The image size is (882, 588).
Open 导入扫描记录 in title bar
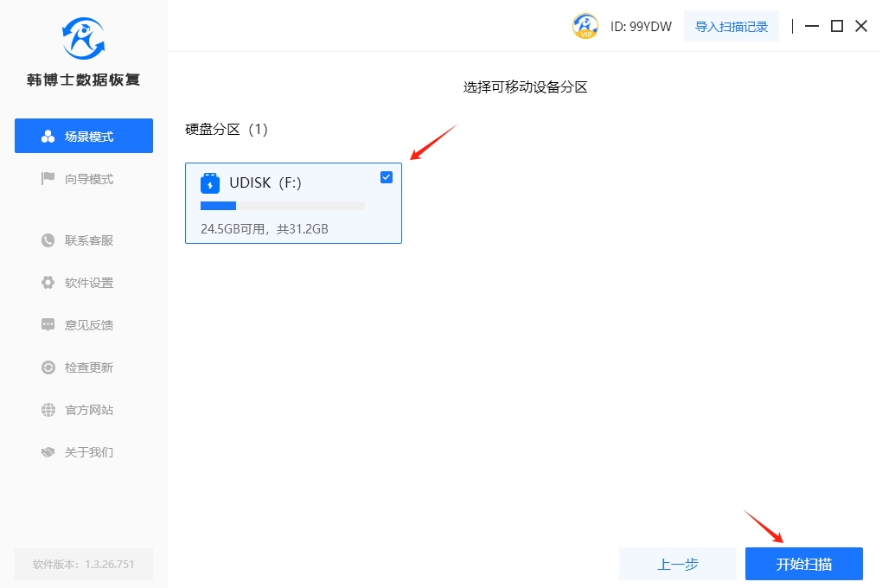[732, 27]
